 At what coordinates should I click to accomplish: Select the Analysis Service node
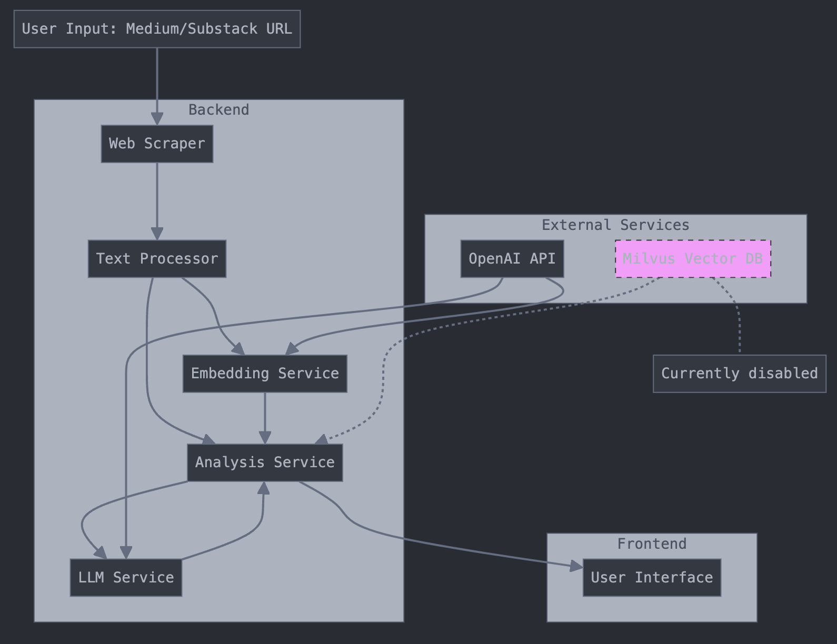265,462
